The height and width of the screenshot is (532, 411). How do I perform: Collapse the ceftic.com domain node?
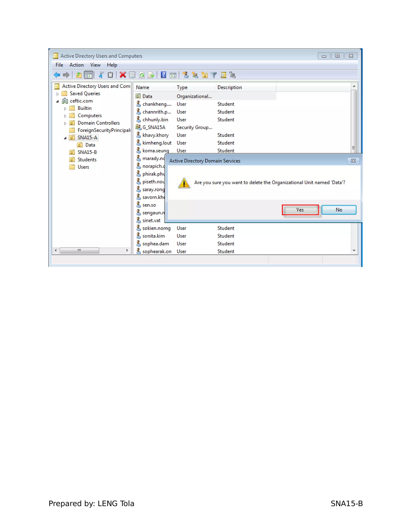(x=58, y=101)
